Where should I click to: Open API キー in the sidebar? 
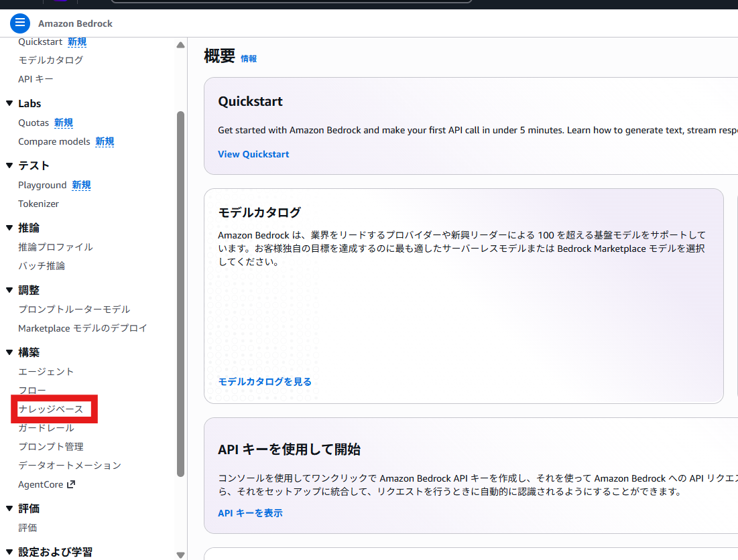coord(36,79)
